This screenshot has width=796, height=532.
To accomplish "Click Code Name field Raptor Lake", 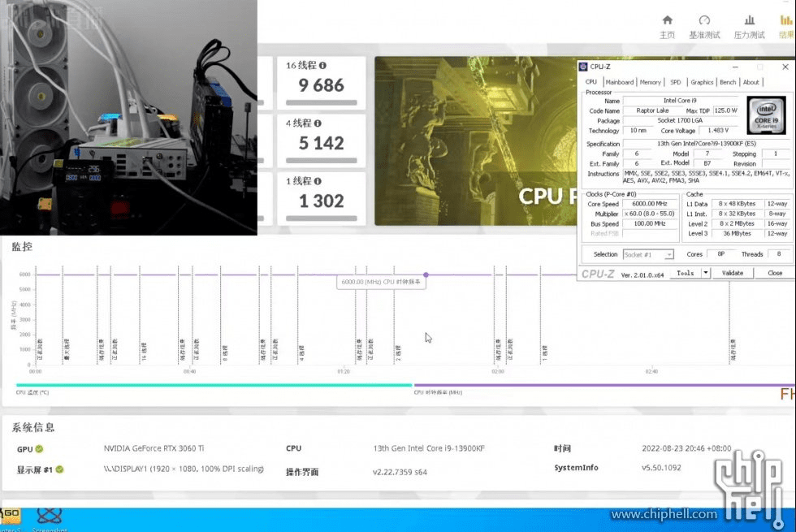I will click(652, 110).
